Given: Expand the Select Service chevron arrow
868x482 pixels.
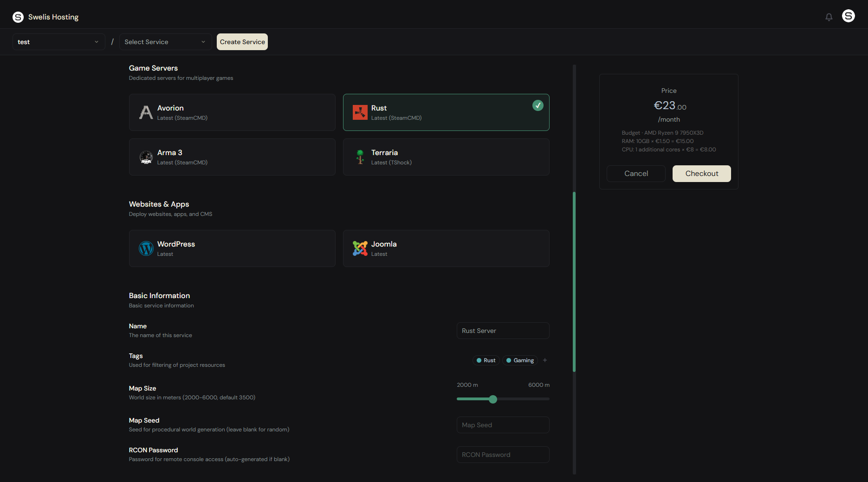Looking at the screenshot, I should [203, 42].
